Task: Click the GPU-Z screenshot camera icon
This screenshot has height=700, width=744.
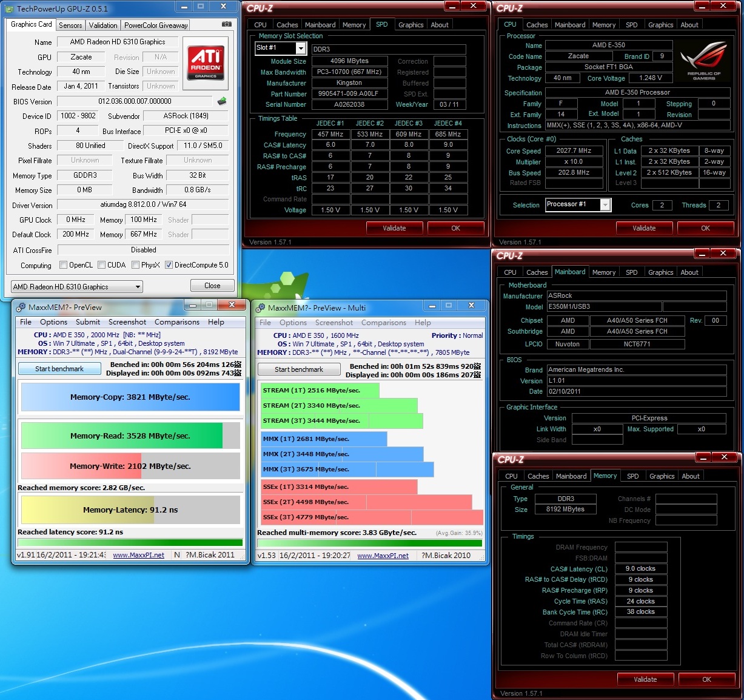Action: (x=227, y=24)
